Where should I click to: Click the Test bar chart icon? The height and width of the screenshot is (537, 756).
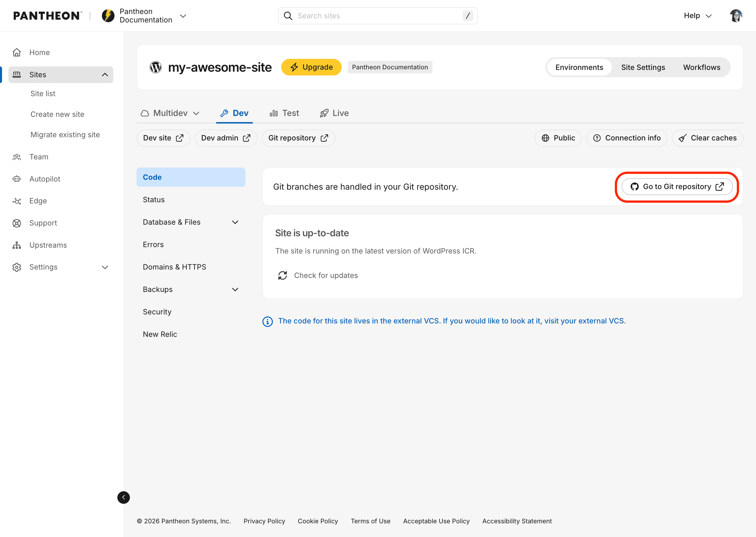click(x=273, y=113)
